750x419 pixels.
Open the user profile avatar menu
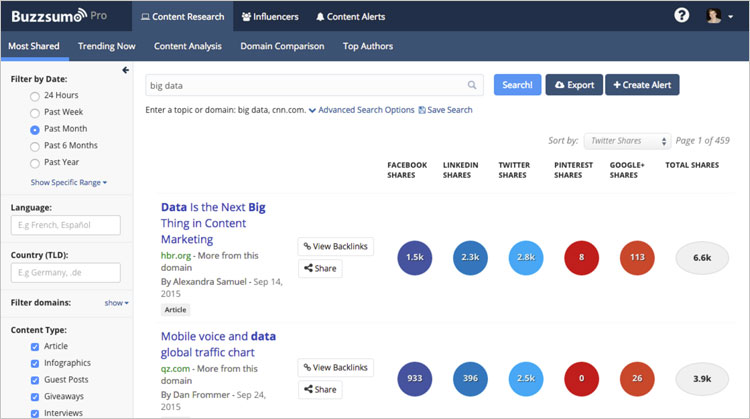click(714, 16)
